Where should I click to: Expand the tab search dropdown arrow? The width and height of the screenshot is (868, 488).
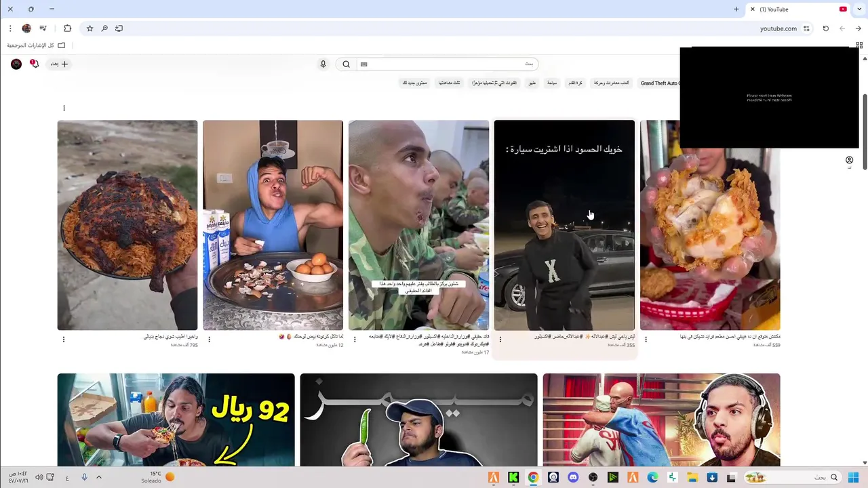[x=860, y=9]
